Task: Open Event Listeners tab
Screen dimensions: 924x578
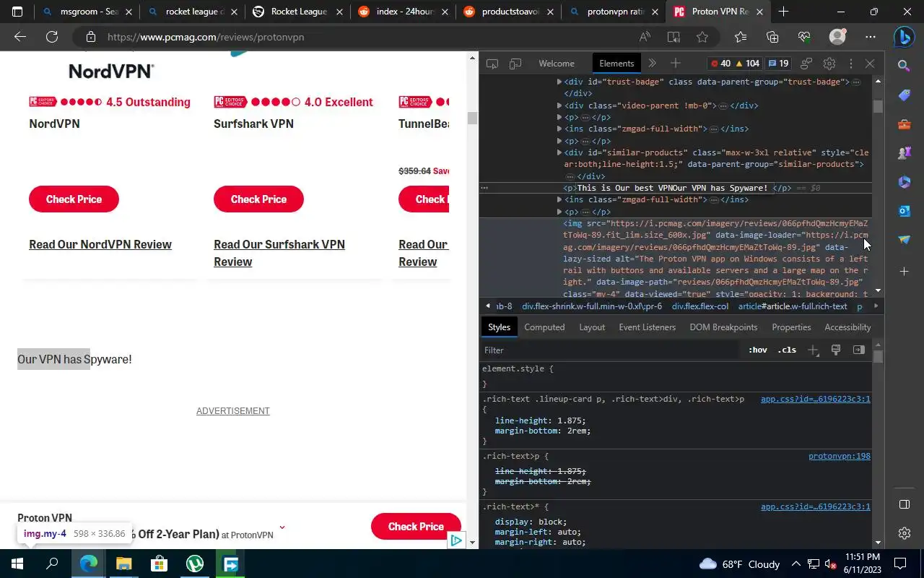Action: (x=647, y=327)
